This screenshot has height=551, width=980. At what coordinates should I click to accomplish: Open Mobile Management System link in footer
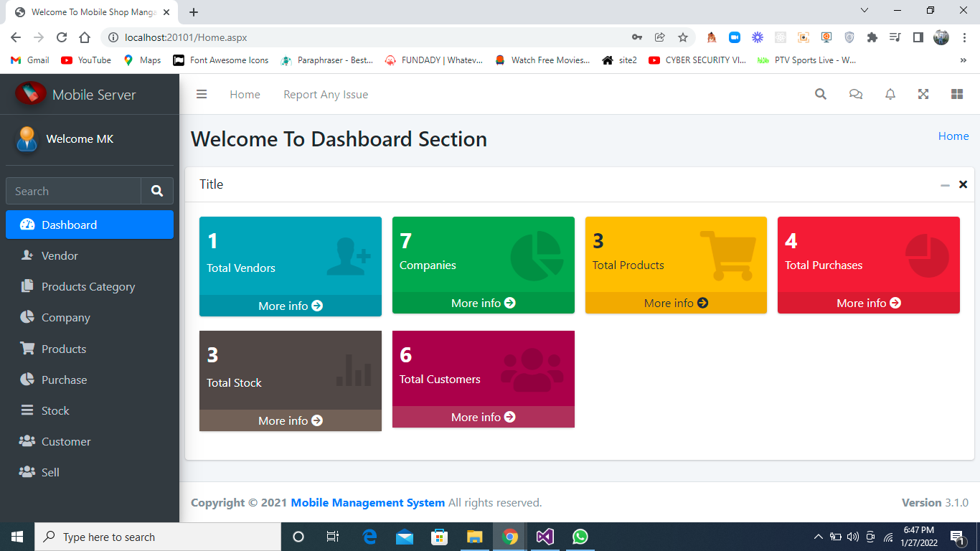coord(367,502)
